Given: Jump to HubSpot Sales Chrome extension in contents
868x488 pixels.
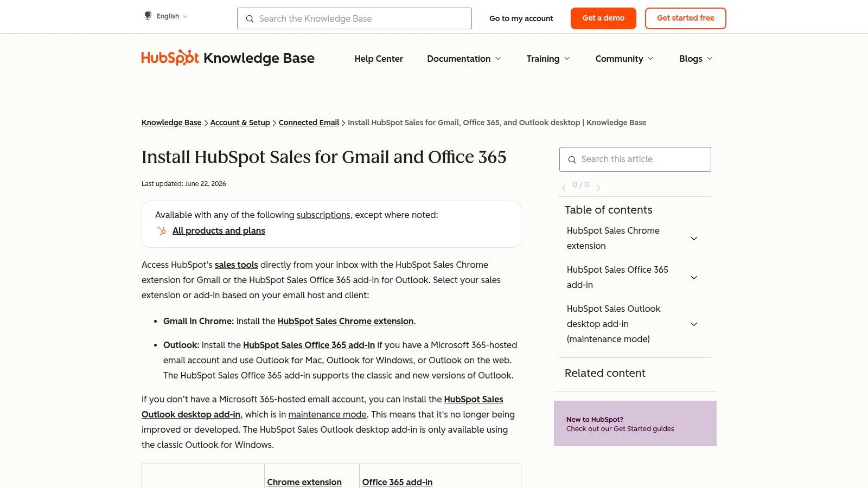Looking at the screenshot, I should pos(613,239).
